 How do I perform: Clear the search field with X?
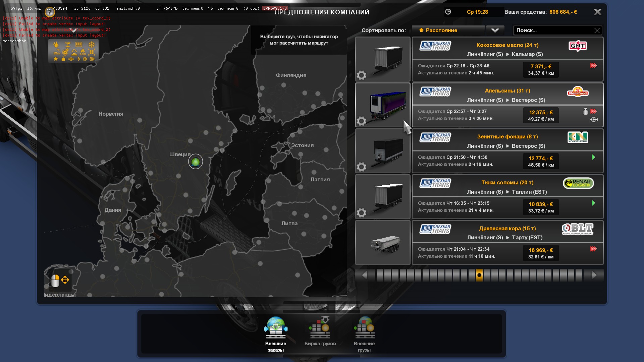pyautogui.click(x=597, y=31)
